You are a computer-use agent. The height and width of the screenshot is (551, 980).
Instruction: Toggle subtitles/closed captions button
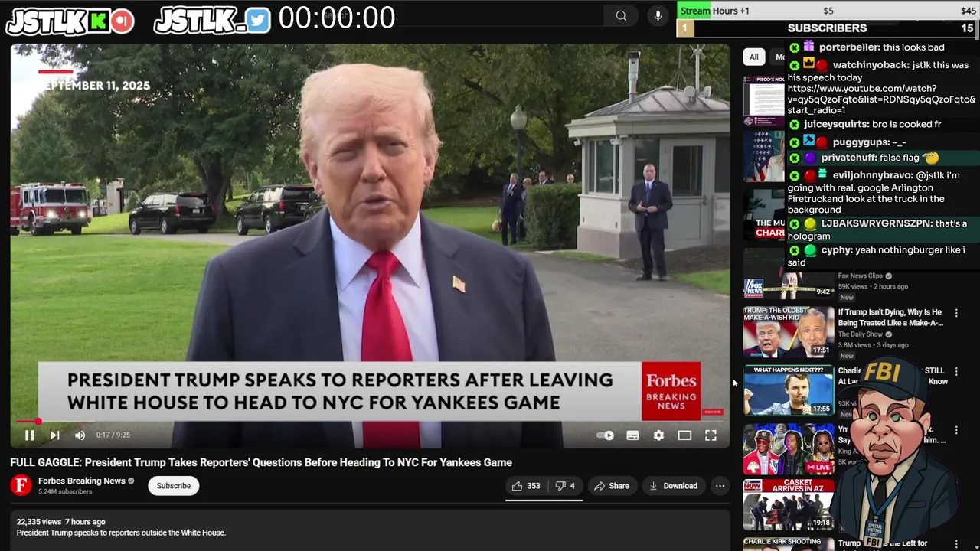coord(632,435)
